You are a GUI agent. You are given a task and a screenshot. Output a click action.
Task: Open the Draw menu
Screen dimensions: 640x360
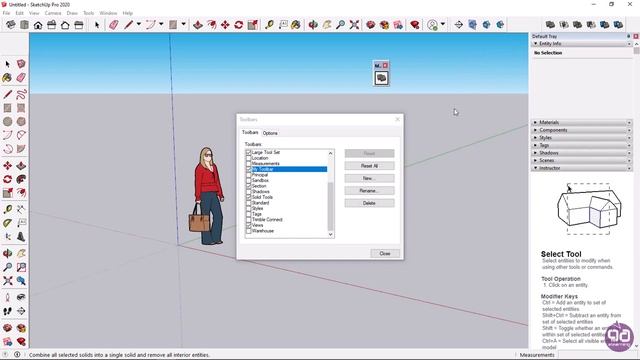coord(72,13)
